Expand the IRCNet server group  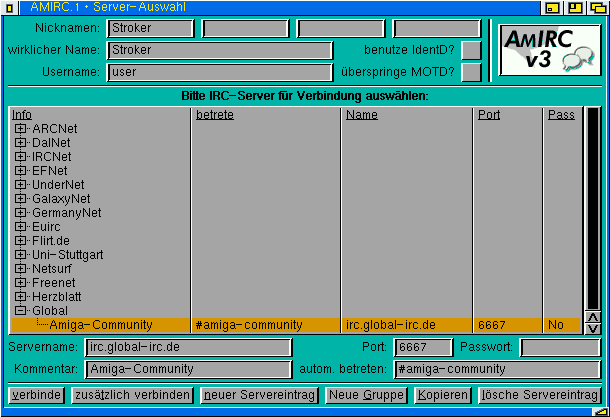point(20,157)
